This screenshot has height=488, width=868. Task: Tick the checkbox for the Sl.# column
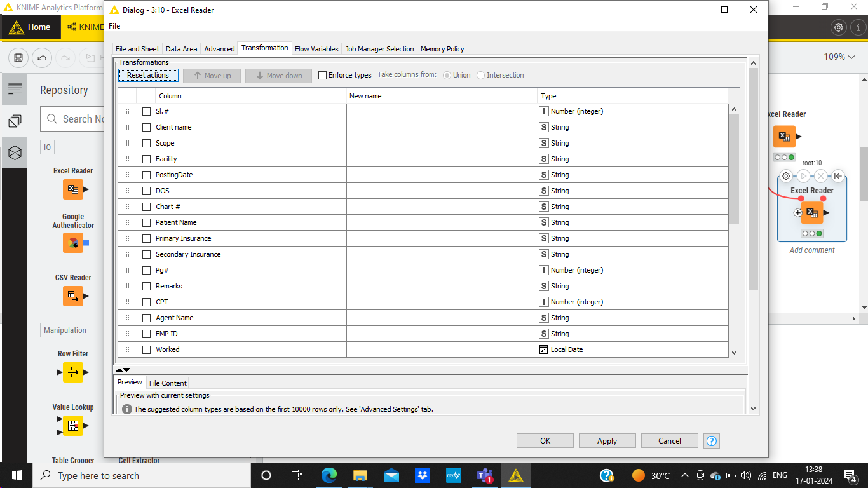coord(146,111)
